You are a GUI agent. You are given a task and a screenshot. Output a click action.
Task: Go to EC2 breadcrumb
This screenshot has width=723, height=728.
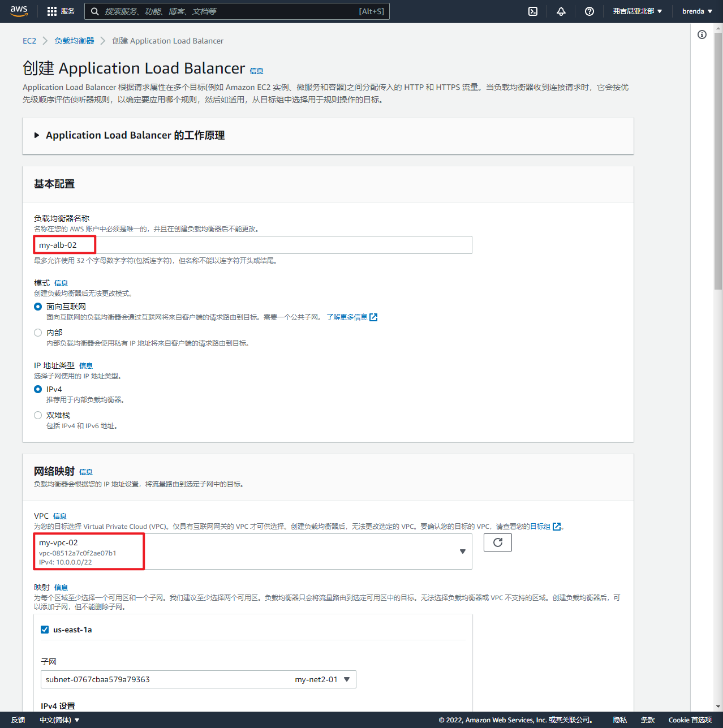click(x=29, y=41)
